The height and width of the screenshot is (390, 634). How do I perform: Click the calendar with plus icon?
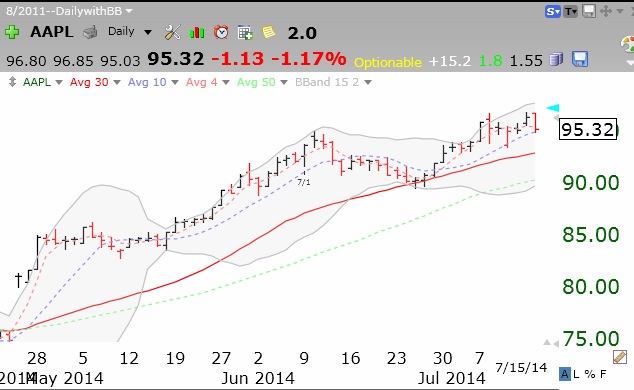click(245, 32)
